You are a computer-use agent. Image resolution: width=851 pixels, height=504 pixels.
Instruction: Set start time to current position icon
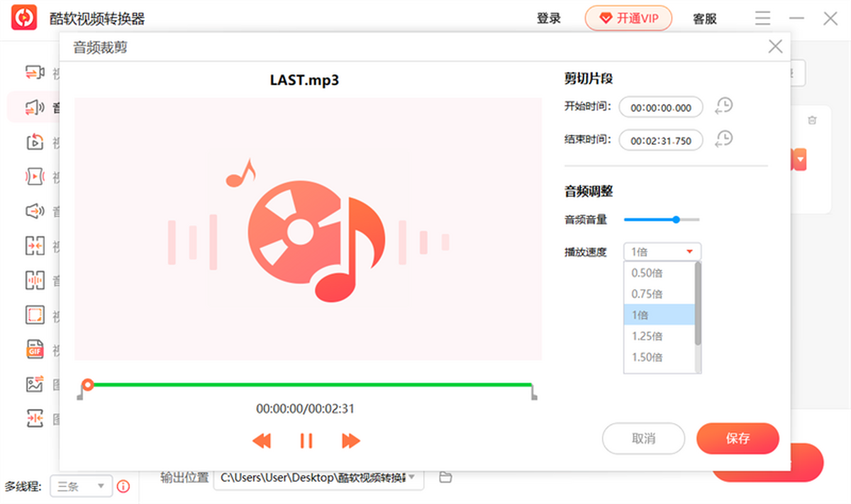point(723,107)
